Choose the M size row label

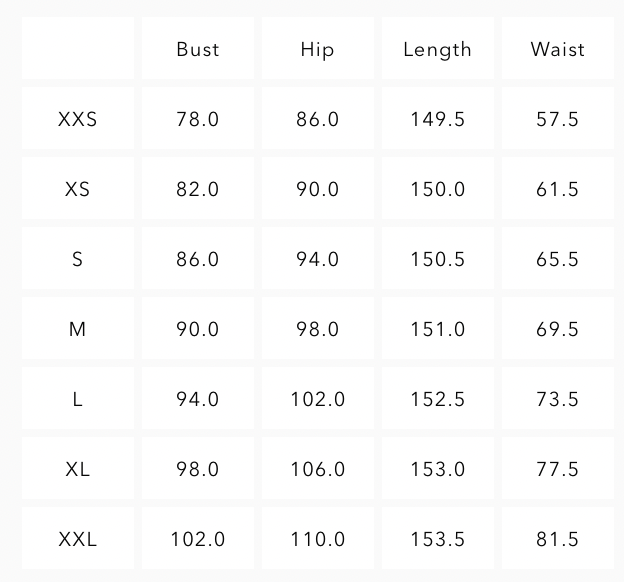[78, 329]
